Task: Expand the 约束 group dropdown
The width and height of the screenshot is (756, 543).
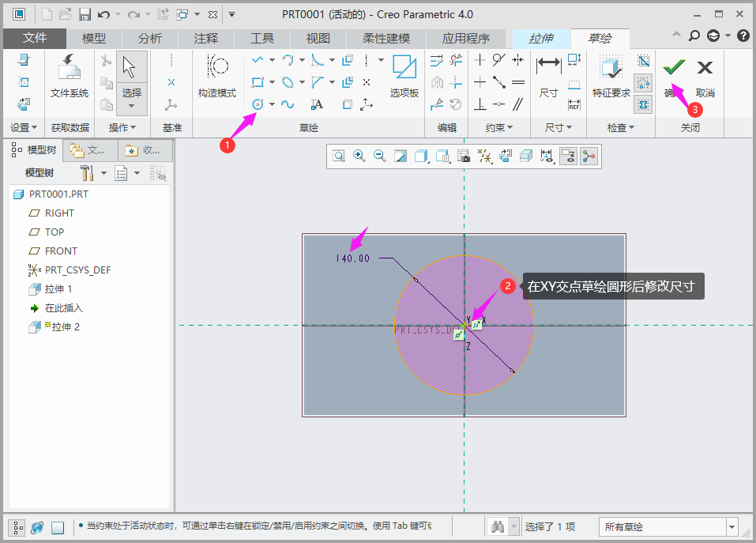Action: pos(498,127)
